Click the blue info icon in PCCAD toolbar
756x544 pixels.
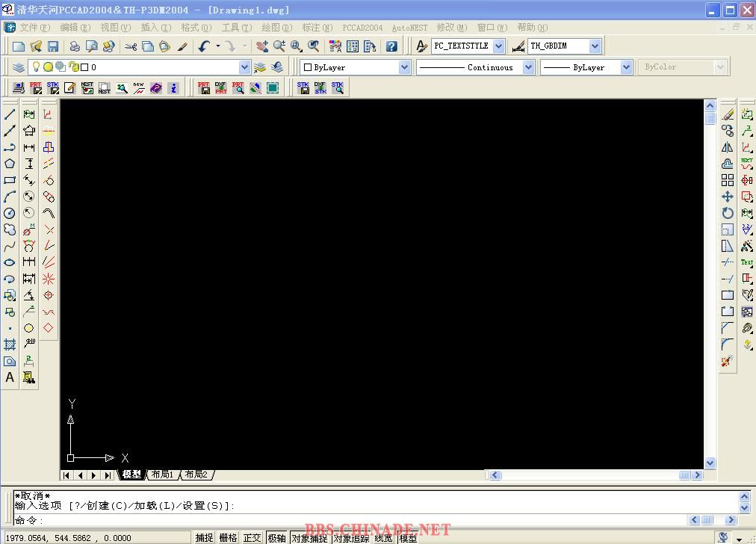coord(173,87)
